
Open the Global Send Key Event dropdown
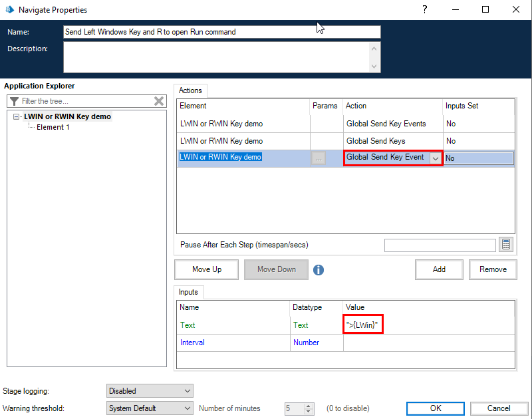tap(436, 158)
